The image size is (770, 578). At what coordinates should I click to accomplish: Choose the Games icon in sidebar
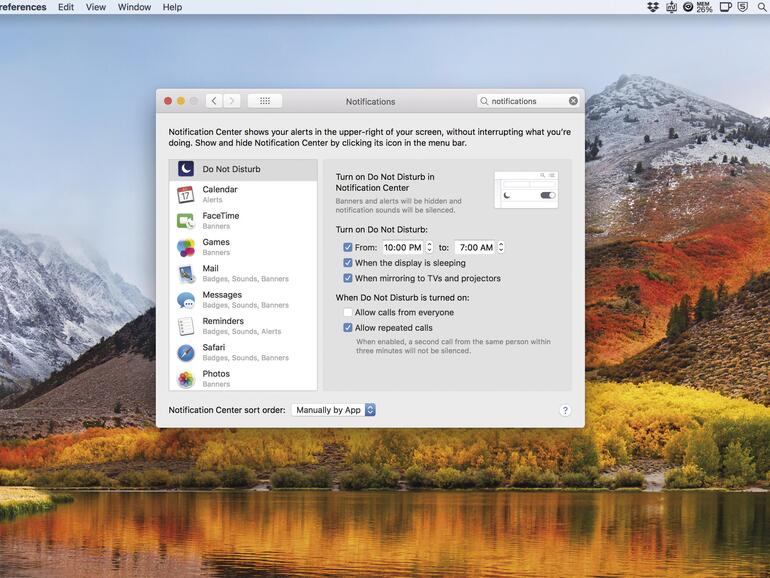pyautogui.click(x=186, y=247)
